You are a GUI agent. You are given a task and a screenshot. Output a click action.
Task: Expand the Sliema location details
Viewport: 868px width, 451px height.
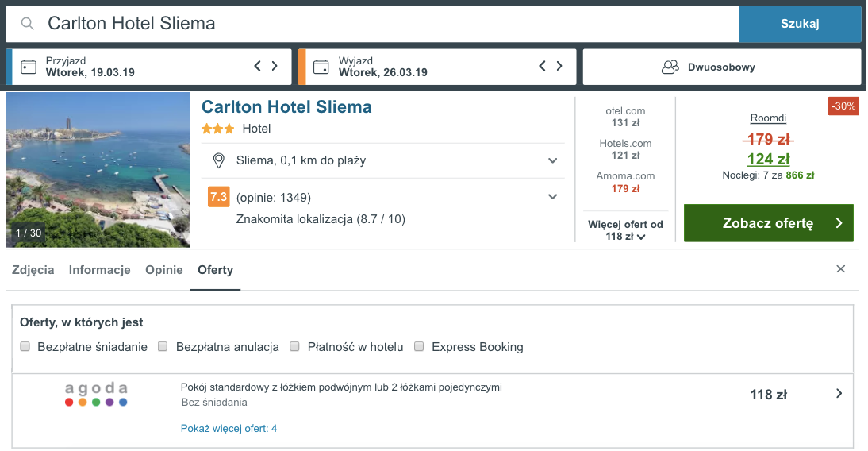click(552, 160)
